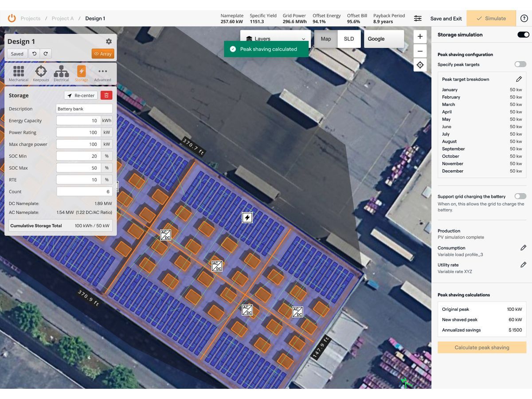Image resolution: width=532 pixels, height=399 pixels.
Task: Select the Storage tools tab
Action: (82, 74)
